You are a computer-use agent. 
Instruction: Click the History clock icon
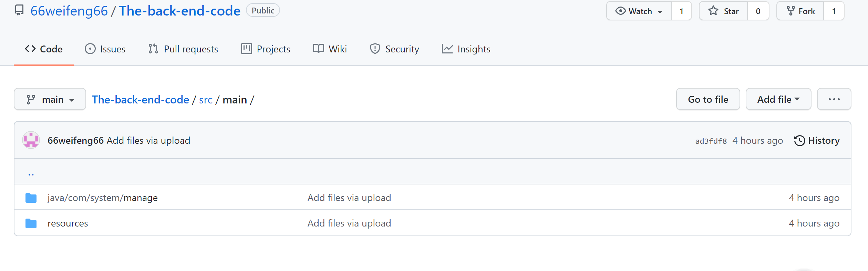[799, 141]
